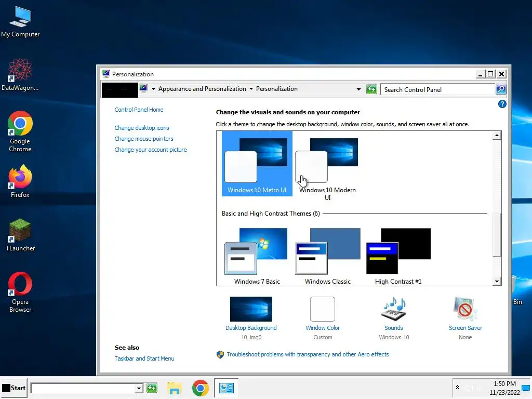Click the theme list scroll down arrow
Image resolution: width=532 pixels, height=399 pixels.
pyautogui.click(x=497, y=281)
